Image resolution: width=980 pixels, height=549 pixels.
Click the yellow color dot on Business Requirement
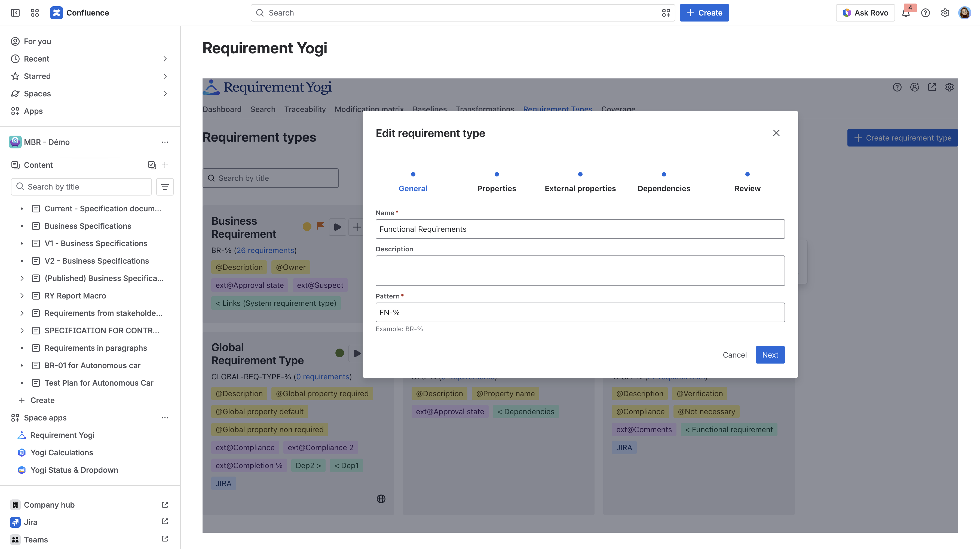tap(307, 227)
